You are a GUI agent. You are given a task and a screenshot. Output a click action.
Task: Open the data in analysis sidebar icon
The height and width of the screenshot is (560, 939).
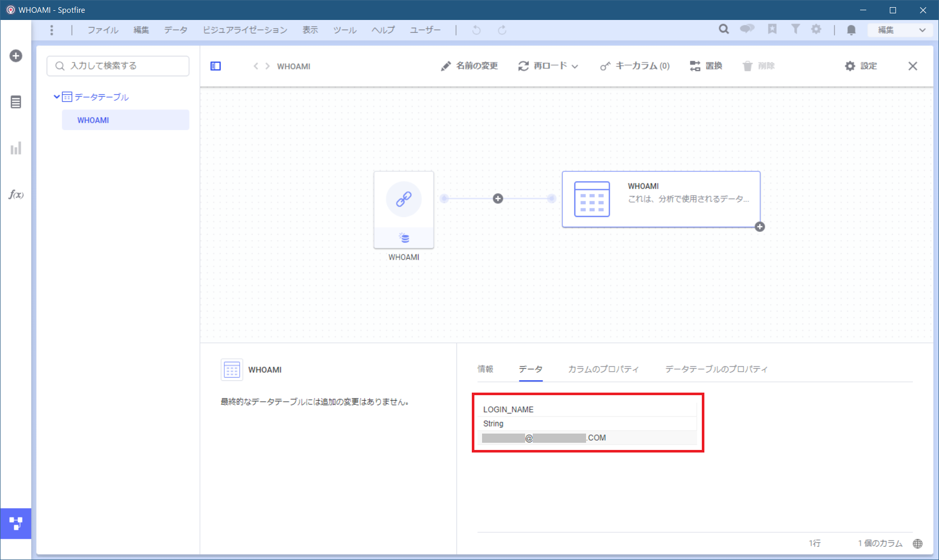pyautogui.click(x=16, y=102)
